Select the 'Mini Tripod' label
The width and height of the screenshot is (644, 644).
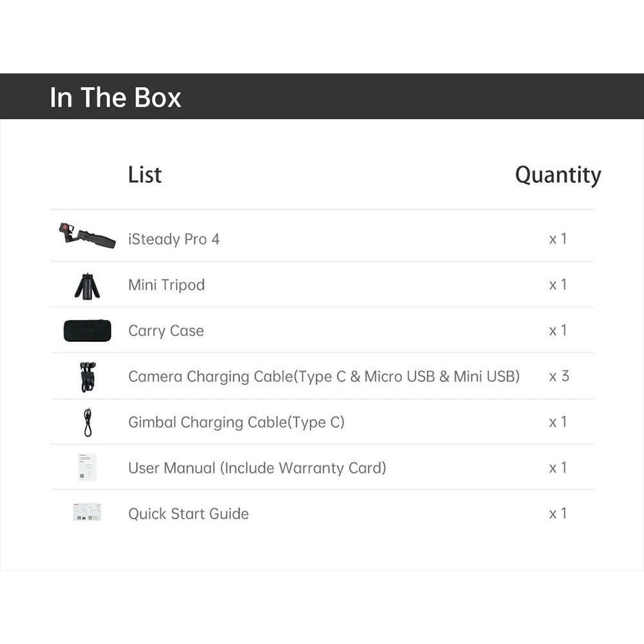(166, 285)
